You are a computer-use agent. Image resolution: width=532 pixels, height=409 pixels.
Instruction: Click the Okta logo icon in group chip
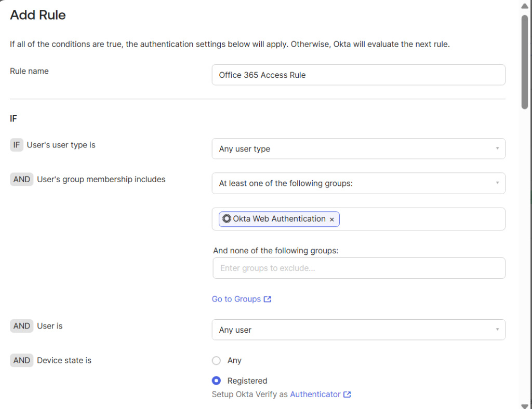[x=227, y=219]
